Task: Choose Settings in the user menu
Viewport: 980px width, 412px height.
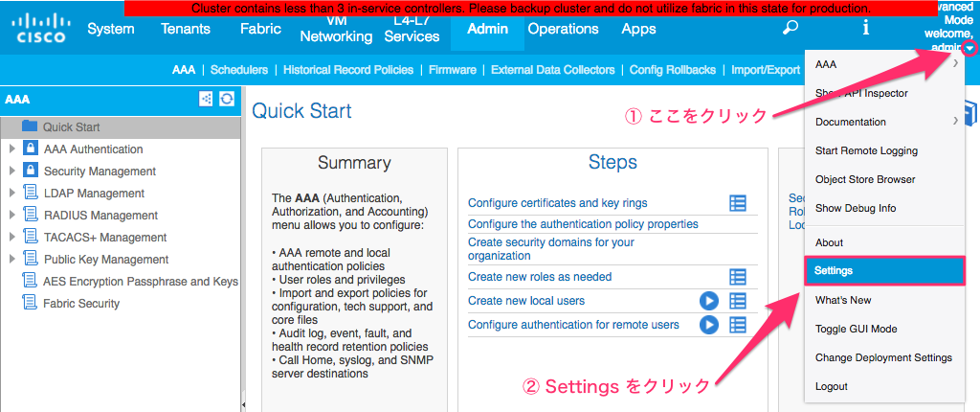Action: pos(885,271)
